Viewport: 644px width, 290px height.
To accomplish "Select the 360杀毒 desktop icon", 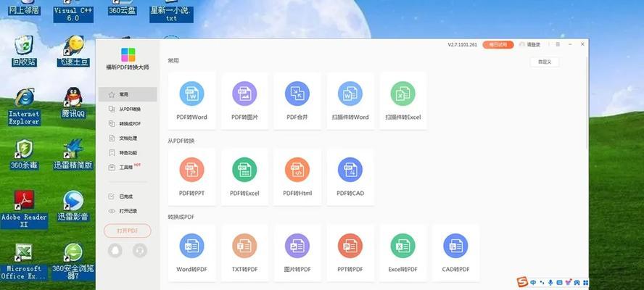I will coord(24,155).
